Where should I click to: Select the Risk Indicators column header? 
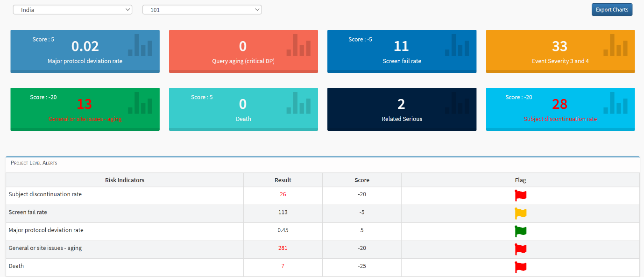(124, 180)
